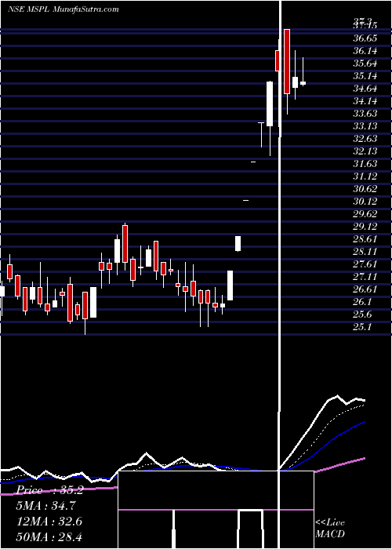Viewport: 392px width, 549px height.
Task: Select the large white candle below 35.14
Action: point(270,104)
